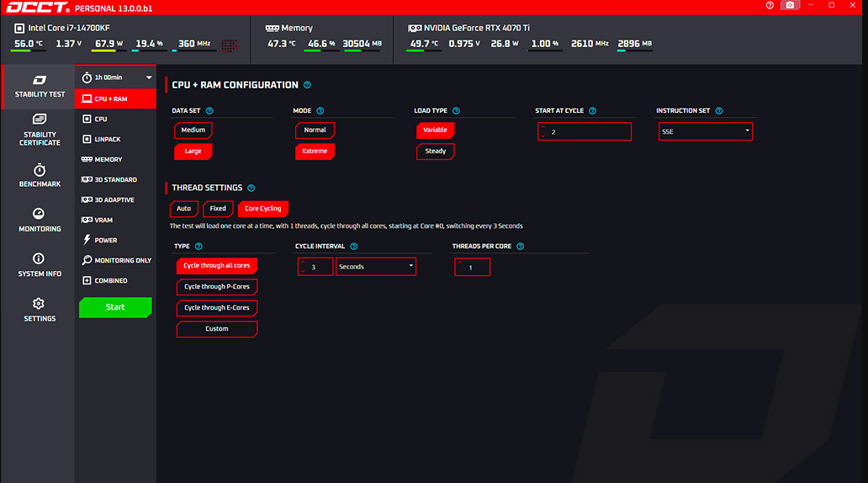This screenshot has width=868, height=483.
Task: Switch thread settings to Auto
Action: tap(184, 209)
